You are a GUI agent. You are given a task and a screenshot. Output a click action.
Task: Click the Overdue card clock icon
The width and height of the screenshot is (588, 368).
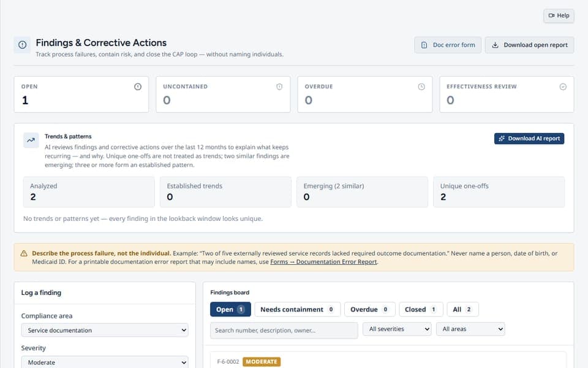coord(421,86)
